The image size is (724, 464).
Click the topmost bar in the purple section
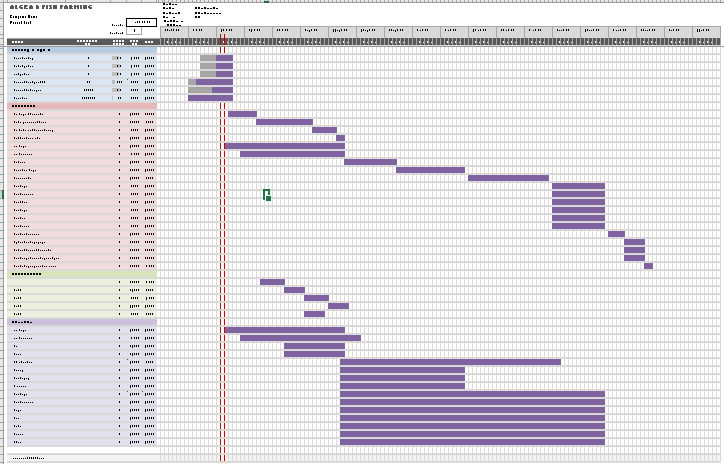284,330
